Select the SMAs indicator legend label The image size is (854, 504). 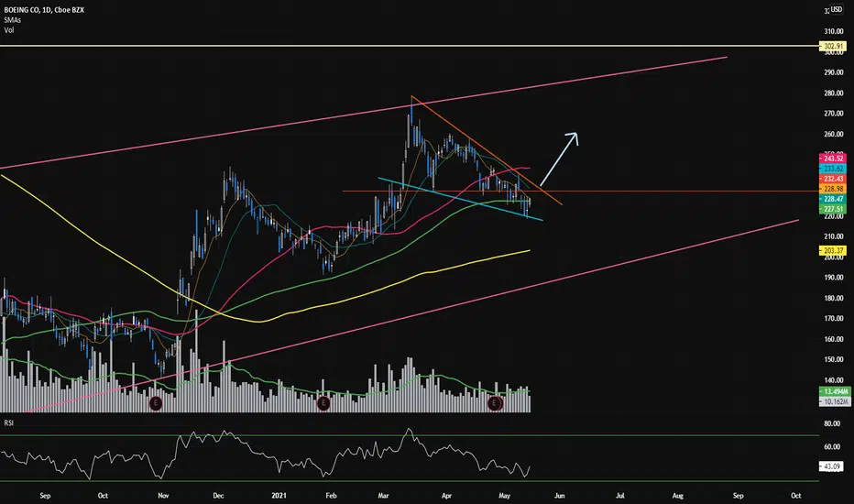tap(13, 20)
